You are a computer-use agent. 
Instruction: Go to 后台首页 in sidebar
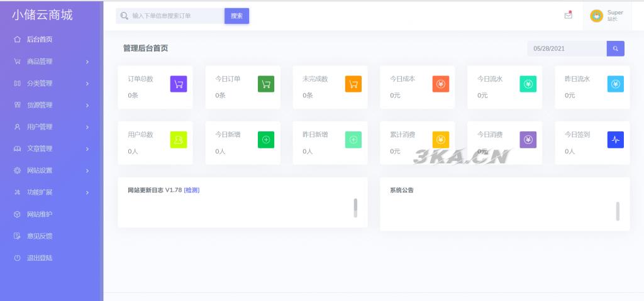pos(39,40)
